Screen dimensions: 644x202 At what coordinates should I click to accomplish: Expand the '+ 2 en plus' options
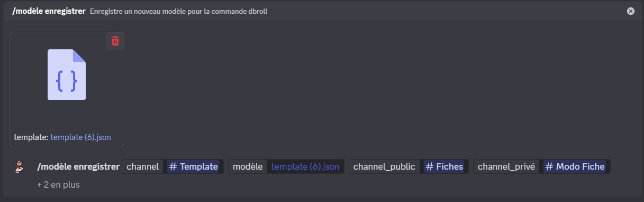tap(58, 185)
